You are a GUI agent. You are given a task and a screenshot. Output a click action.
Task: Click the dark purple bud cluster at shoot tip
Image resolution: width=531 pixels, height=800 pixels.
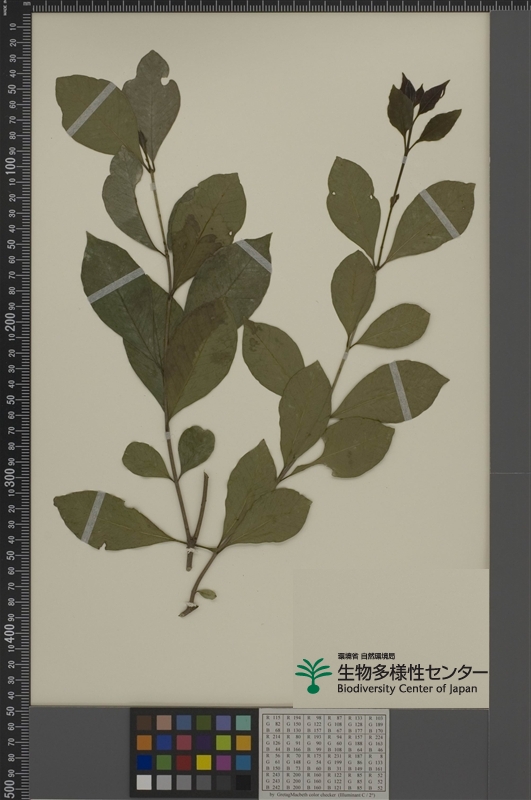(x=413, y=90)
